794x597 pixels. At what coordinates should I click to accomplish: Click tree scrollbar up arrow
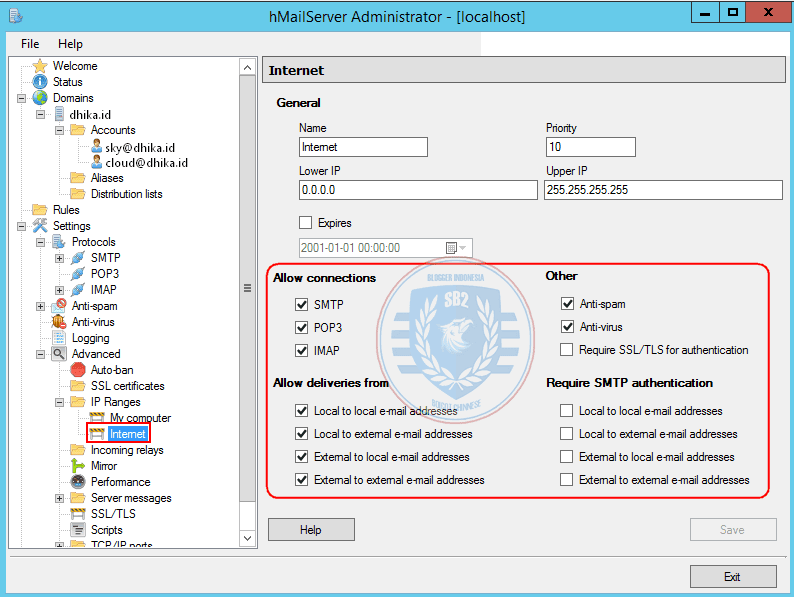pos(247,67)
